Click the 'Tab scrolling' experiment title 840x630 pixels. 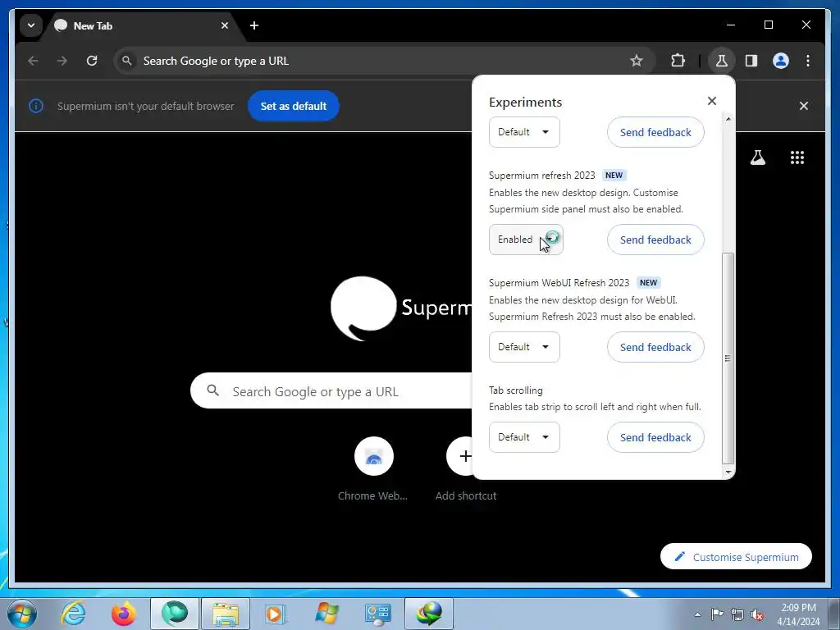(515, 390)
